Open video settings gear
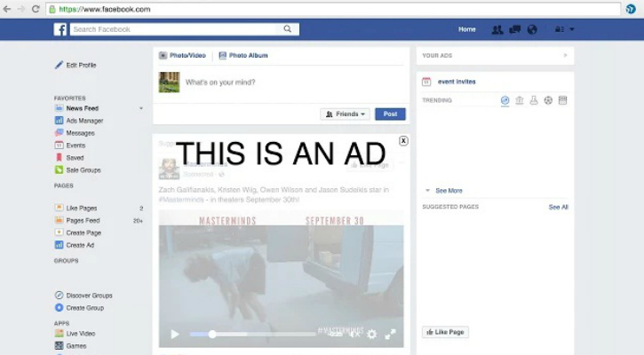The height and width of the screenshot is (355, 644). click(x=371, y=335)
